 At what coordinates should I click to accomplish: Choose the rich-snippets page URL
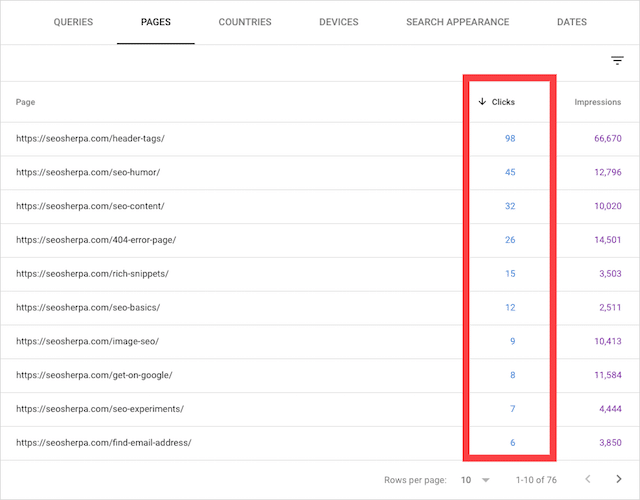tap(92, 274)
